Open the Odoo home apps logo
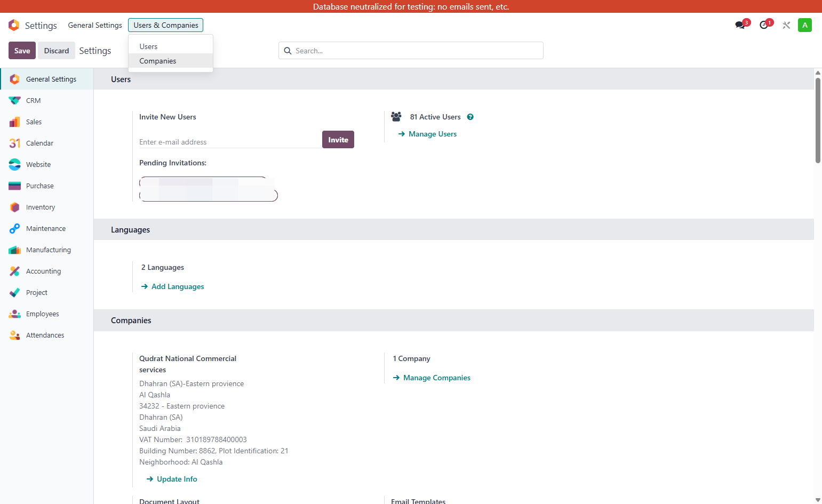The height and width of the screenshot is (504, 822). (14, 25)
